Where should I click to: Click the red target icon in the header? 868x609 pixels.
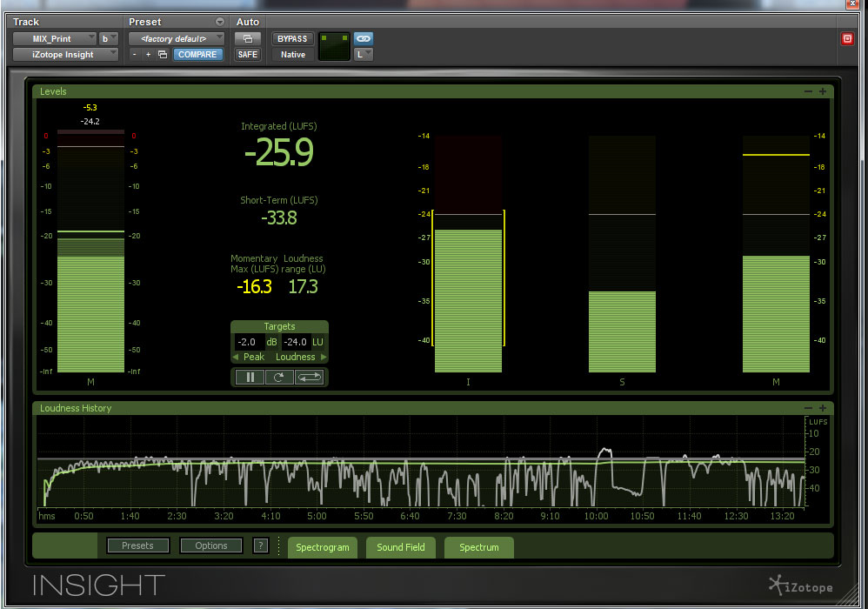(847, 39)
